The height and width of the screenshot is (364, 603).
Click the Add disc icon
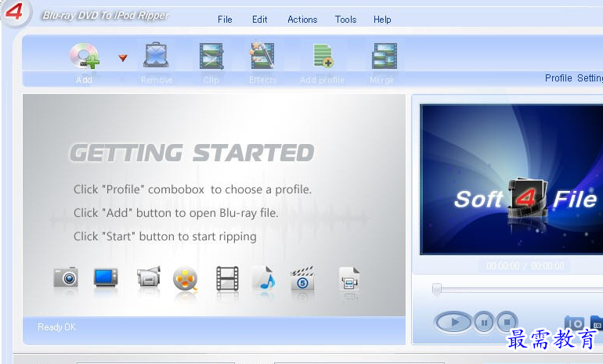85,56
